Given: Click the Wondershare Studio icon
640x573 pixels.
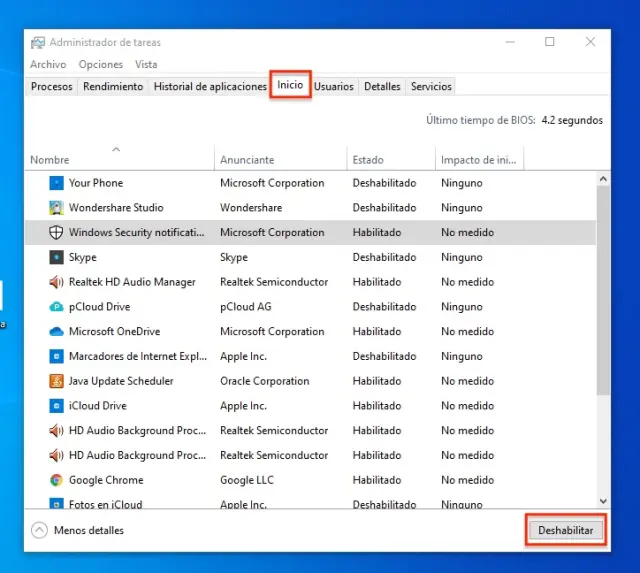Looking at the screenshot, I should pyautogui.click(x=57, y=208).
